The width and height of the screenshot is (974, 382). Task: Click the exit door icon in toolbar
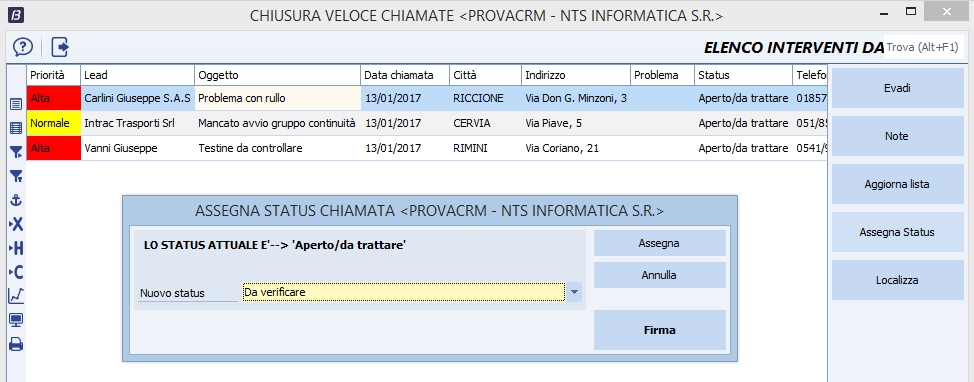click(x=60, y=47)
